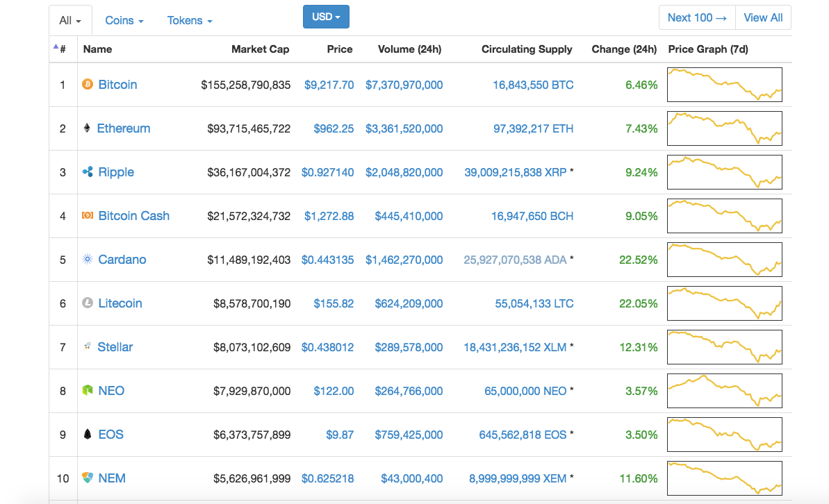The image size is (829, 504).
Task: Open the Ethereum link
Action: [x=124, y=128]
